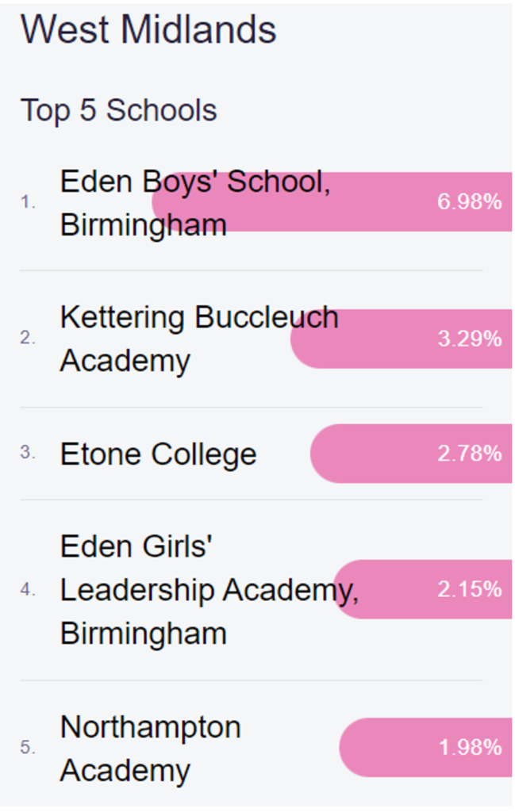Click the 1.98% pink bar
The image size is (515, 812).
click(x=425, y=747)
